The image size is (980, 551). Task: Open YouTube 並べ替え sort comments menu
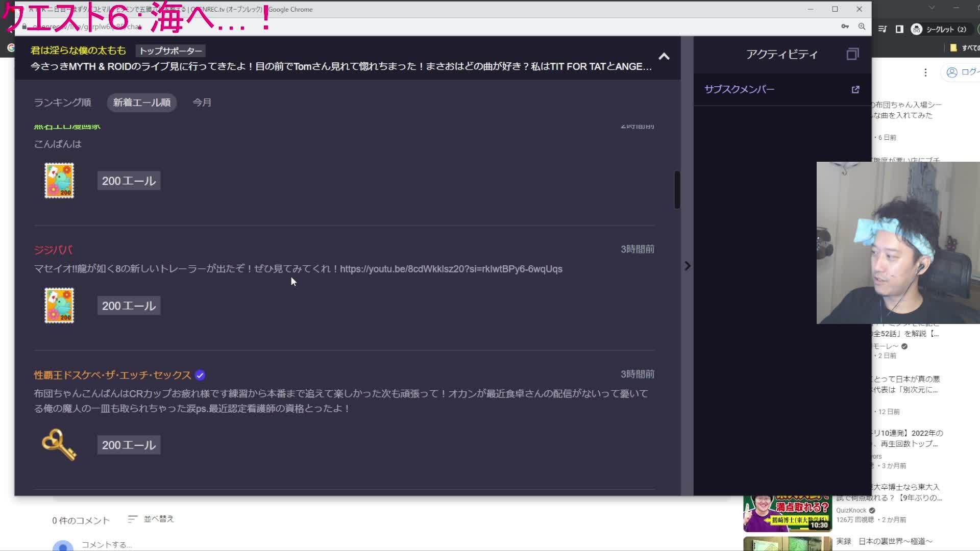pyautogui.click(x=151, y=519)
